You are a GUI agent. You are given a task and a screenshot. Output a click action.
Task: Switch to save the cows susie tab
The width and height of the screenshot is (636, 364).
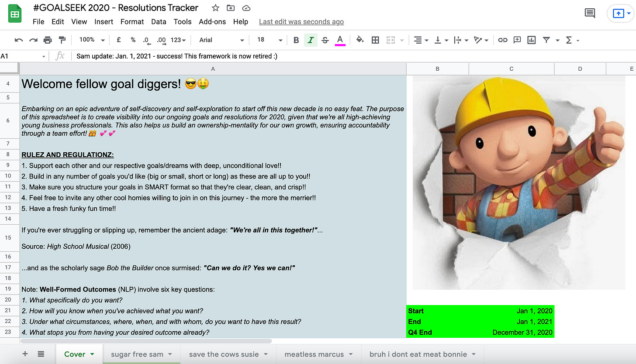228,354
